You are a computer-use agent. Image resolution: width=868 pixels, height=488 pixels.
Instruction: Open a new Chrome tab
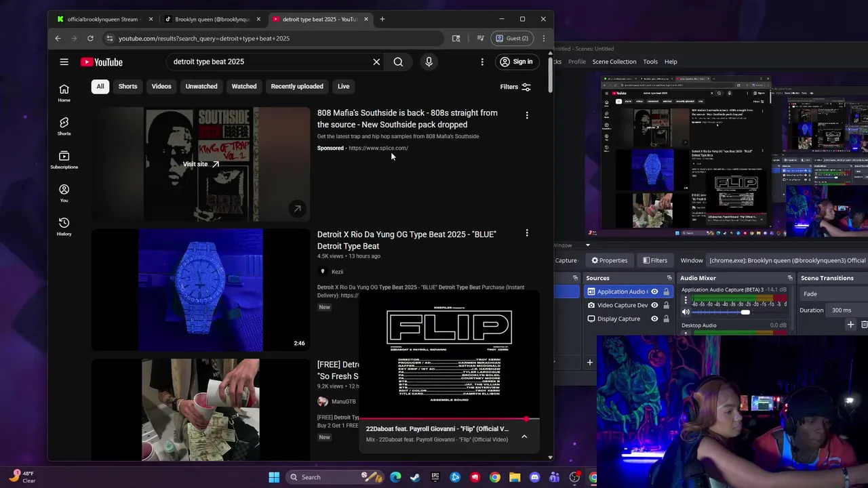[382, 19]
